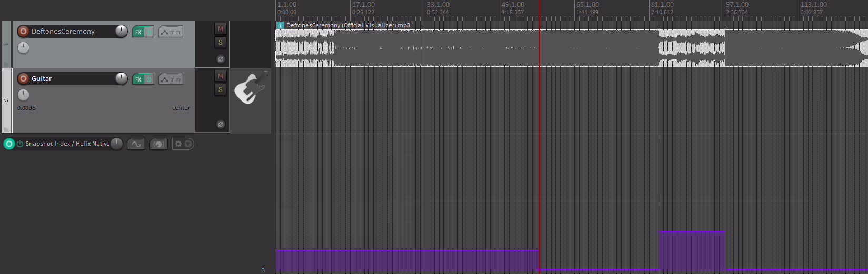Toggle FX bypass on DeftonesCeremony track
Viewport: 868px width, 274px height.
click(149, 32)
